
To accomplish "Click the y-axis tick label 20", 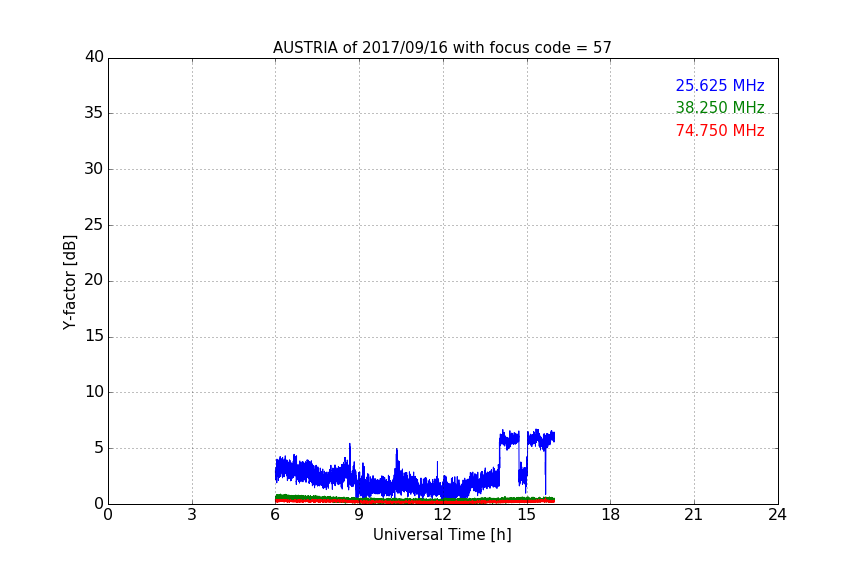I will [94, 280].
